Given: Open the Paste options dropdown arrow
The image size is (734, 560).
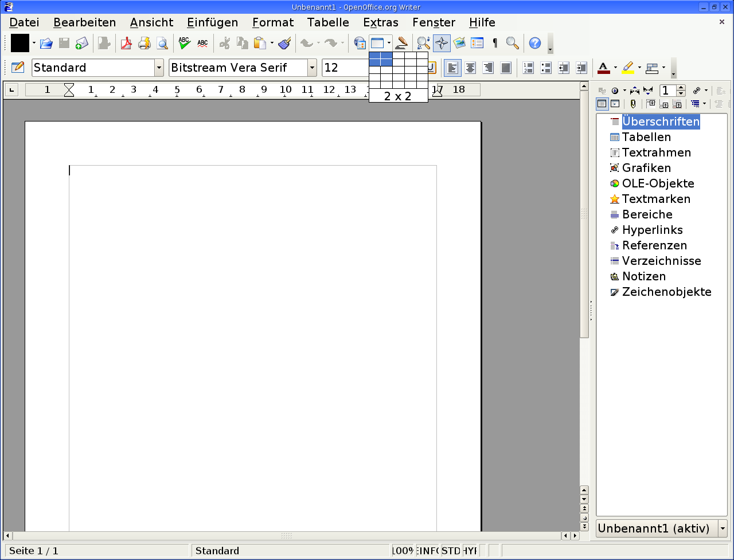Looking at the screenshot, I should pos(272,43).
